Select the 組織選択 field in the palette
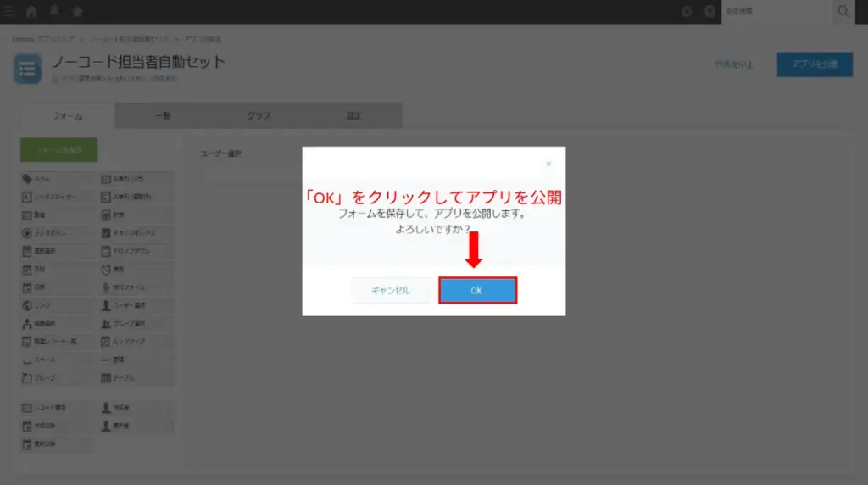Screen dimensions: 868x485 click(x=58, y=324)
